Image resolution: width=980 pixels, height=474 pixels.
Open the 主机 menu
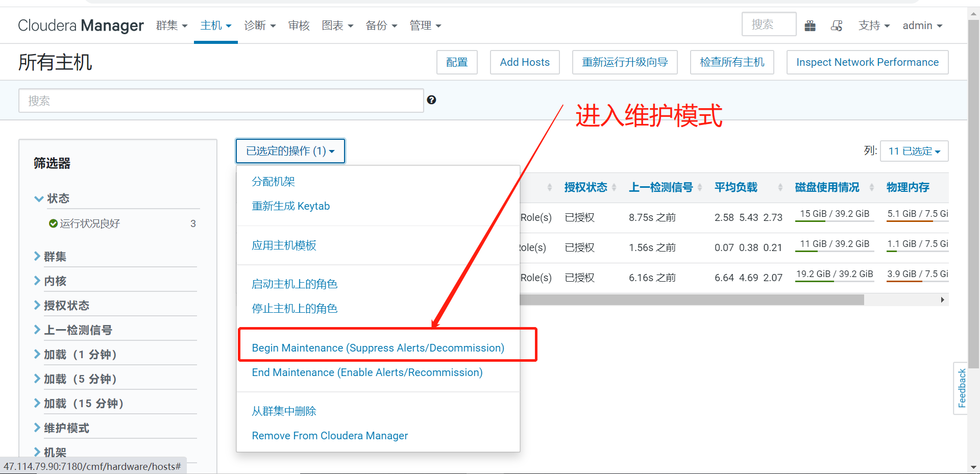pyautogui.click(x=215, y=26)
